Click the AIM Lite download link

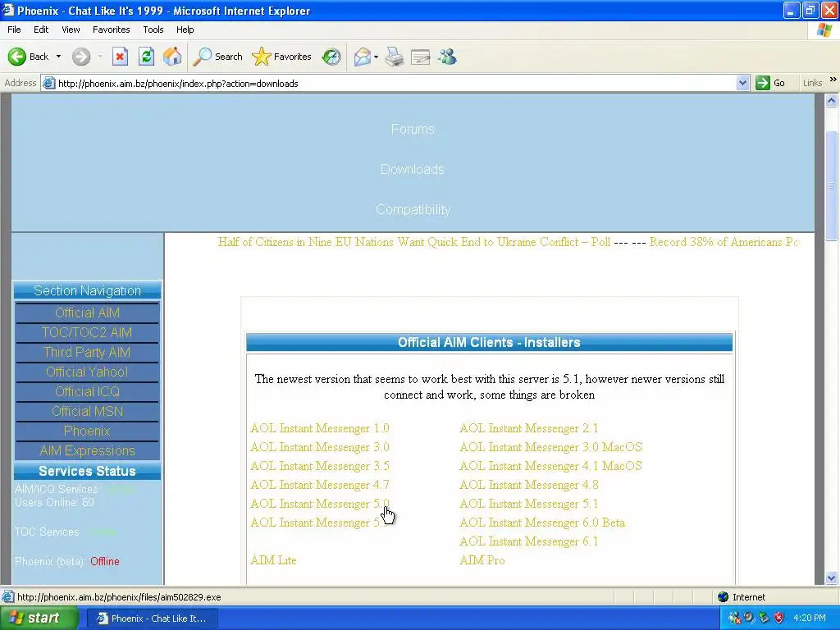pos(273,560)
